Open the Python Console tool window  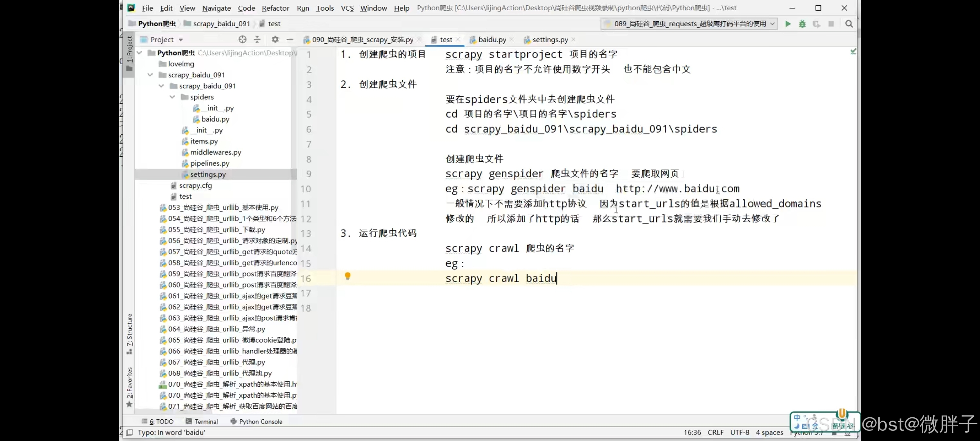(256, 421)
